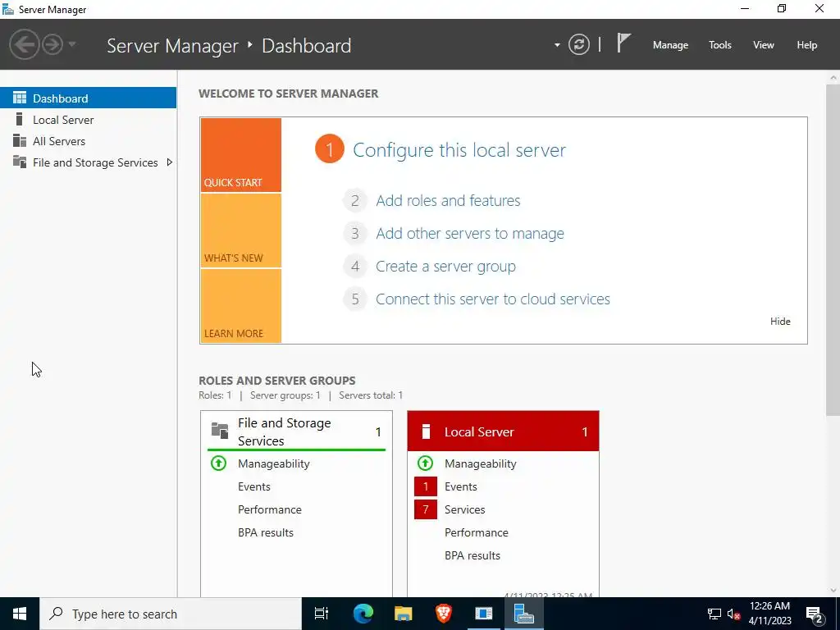Screen dimensions: 840x630
Task: Open the View menu
Action: [763, 45]
